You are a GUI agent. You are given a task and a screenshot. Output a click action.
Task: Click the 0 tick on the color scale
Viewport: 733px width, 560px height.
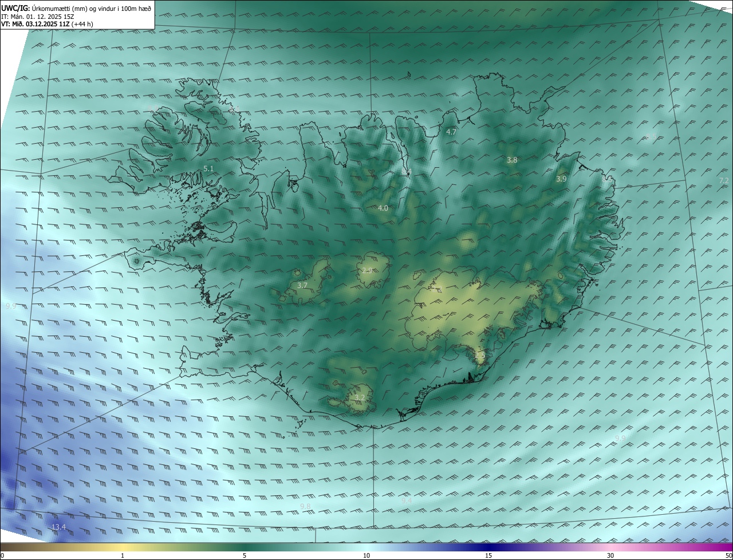pyautogui.click(x=2, y=555)
